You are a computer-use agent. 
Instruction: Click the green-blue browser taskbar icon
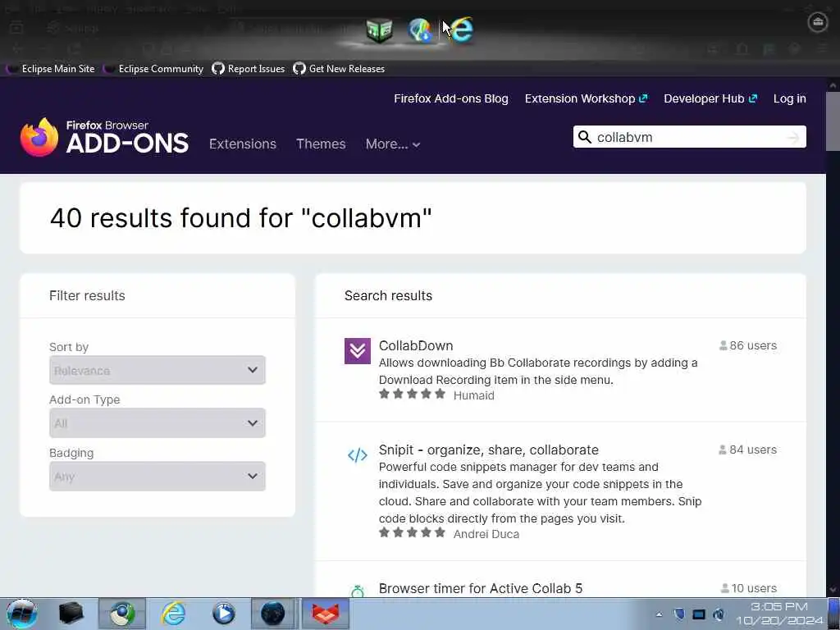[x=122, y=614]
